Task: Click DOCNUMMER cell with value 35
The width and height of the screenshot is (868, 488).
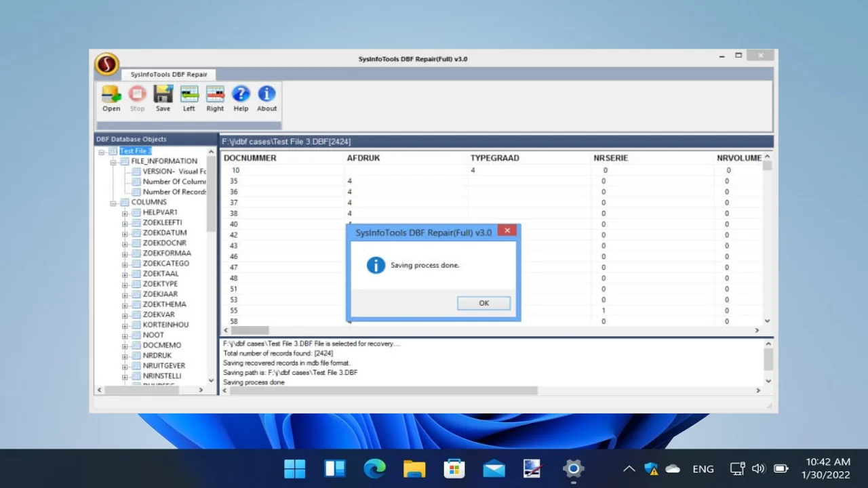Action: pos(234,181)
